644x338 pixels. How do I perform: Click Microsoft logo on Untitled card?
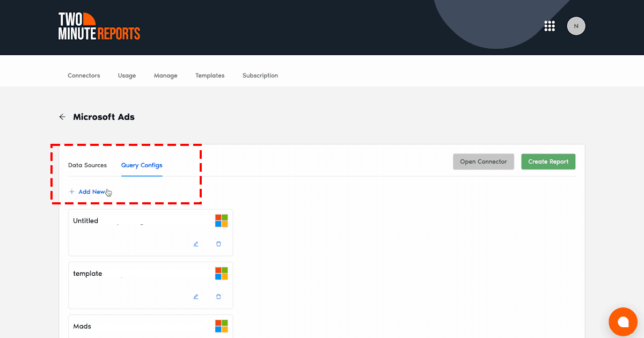222,221
